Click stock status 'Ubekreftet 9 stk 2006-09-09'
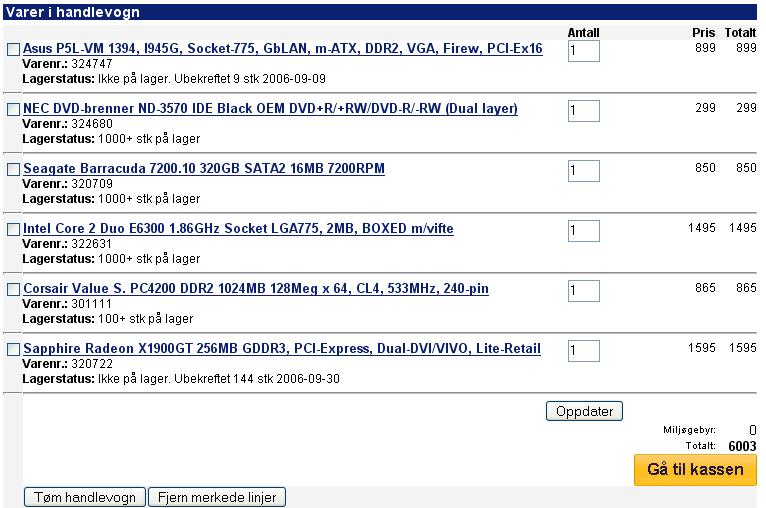Viewport: 766px width, 508px height. coord(250,79)
